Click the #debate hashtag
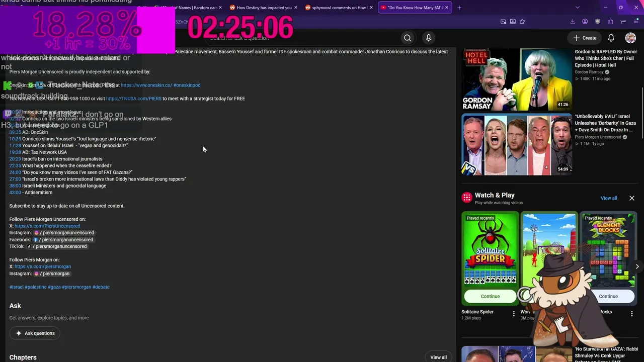Viewport: 644px width, 362px height. click(x=101, y=287)
